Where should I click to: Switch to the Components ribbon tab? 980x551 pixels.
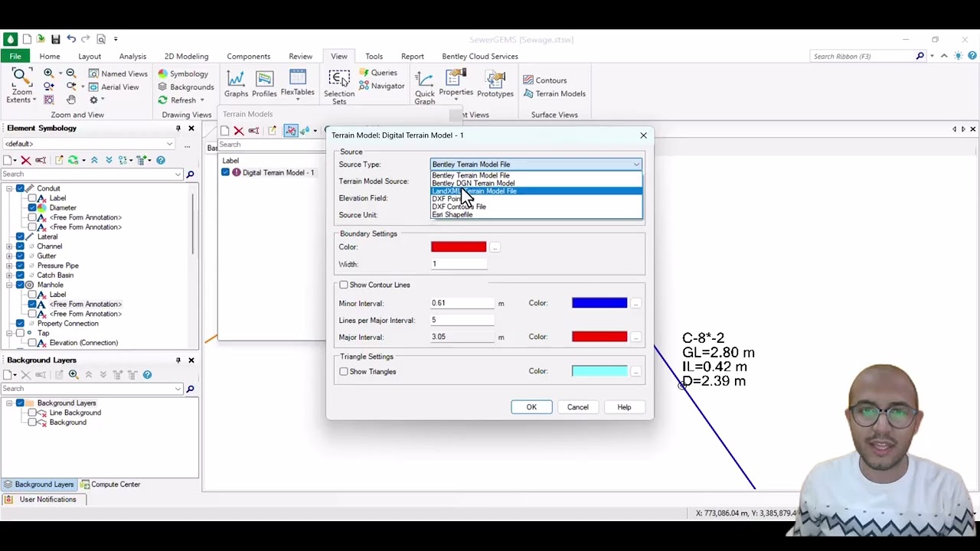(x=249, y=56)
